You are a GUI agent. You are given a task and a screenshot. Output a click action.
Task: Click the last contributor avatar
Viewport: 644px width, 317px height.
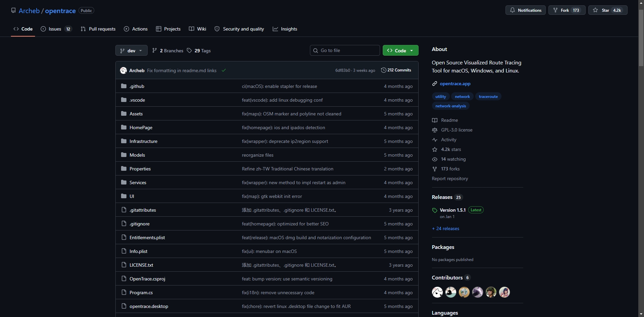504,292
